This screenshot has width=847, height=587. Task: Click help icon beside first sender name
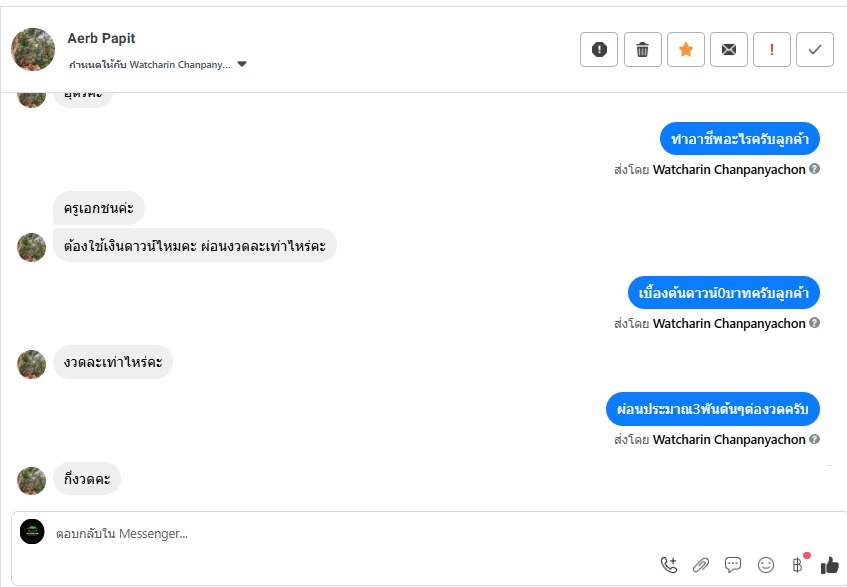[x=814, y=169]
